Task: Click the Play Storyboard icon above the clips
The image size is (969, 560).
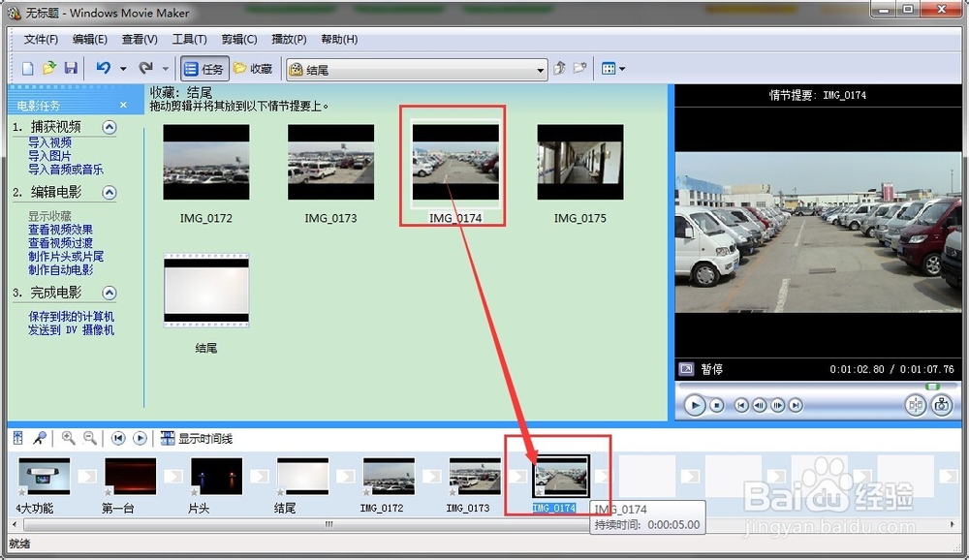Action: (x=140, y=438)
